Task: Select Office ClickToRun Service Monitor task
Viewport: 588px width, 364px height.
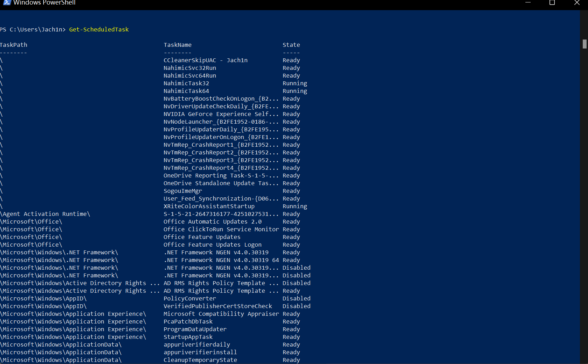Action: 221,229
